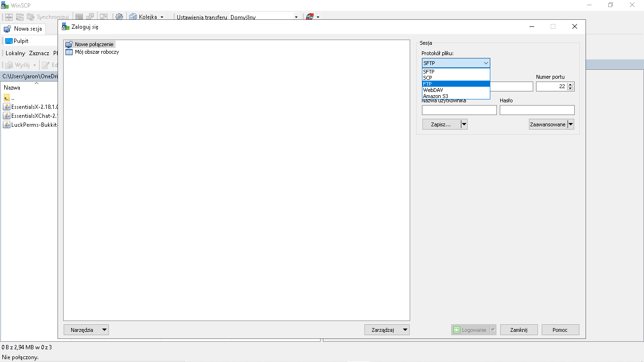The image size is (644, 362).
Task: Expand the Zaawansowane dropdown arrow
Action: coord(570,124)
